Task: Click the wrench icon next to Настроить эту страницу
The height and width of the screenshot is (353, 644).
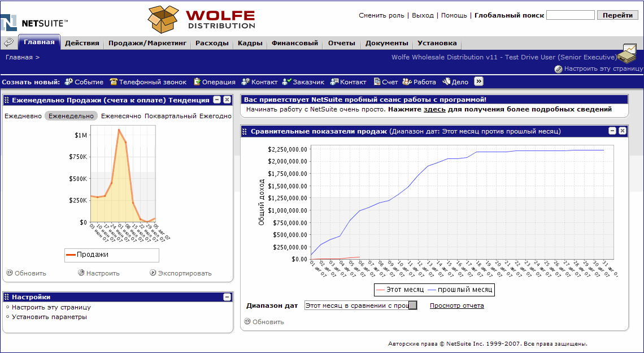Action: click(558, 69)
